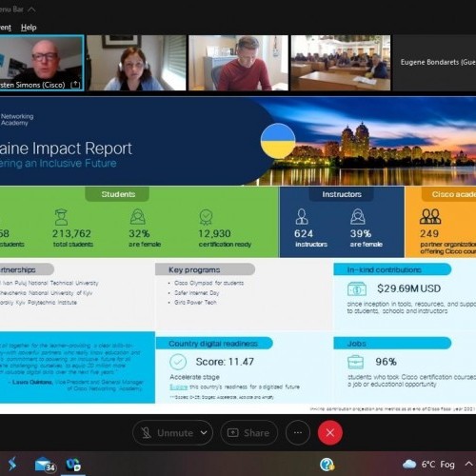Open the mail app with 34 badge in taskbar

45,465
